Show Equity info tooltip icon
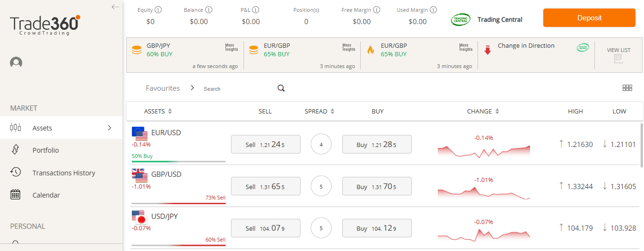This screenshot has height=251, width=644. (158, 9)
